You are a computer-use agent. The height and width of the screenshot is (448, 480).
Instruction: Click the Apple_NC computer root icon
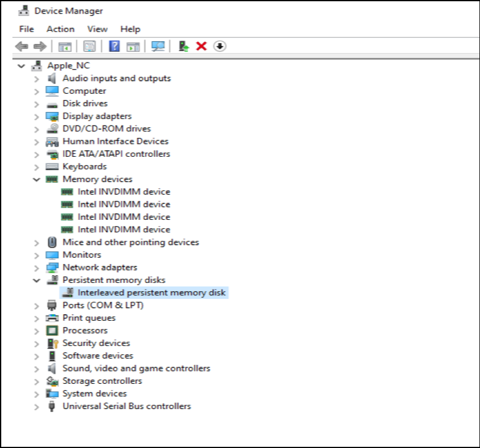point(37,66)
